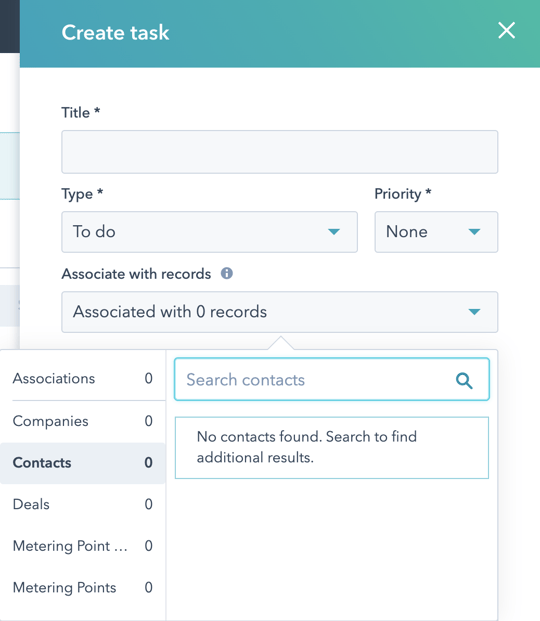Select the Companies category
Image resolution: width=540 pixels, height=621 pixels.
(x=82, y=421)
